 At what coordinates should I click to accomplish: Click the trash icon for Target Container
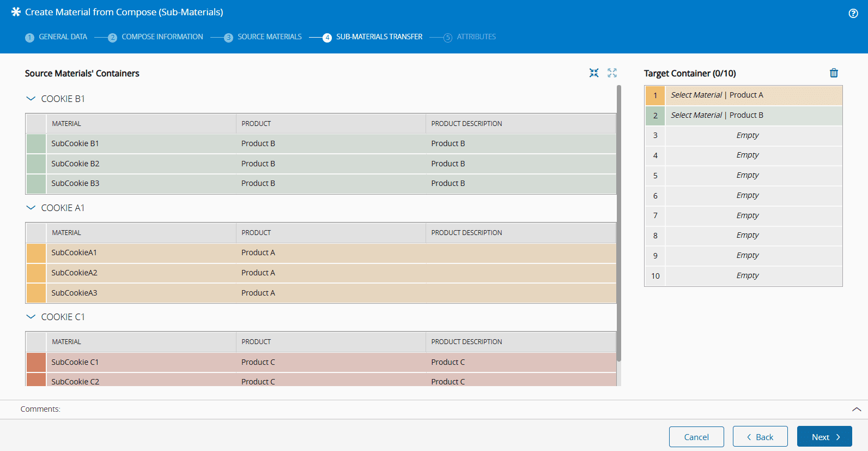tap(834, 73)
